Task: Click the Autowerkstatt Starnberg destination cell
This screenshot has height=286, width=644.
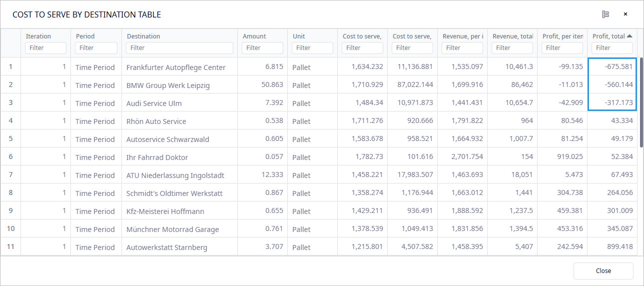Action: pos(167,247)
